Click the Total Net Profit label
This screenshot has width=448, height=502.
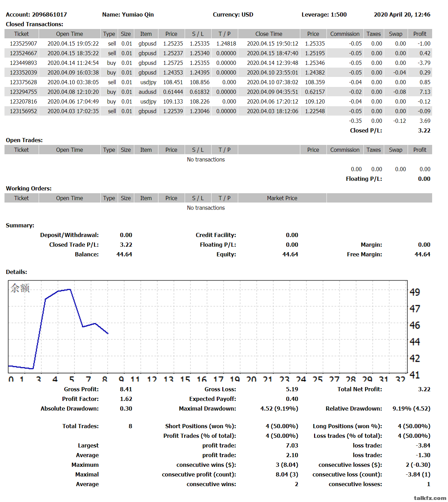tap(360, 389)
